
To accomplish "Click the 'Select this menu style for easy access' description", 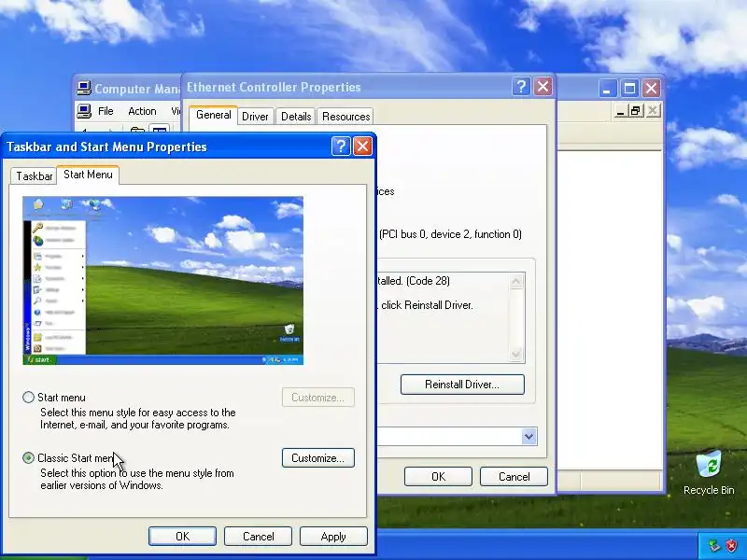I will [x=138, y=418].
